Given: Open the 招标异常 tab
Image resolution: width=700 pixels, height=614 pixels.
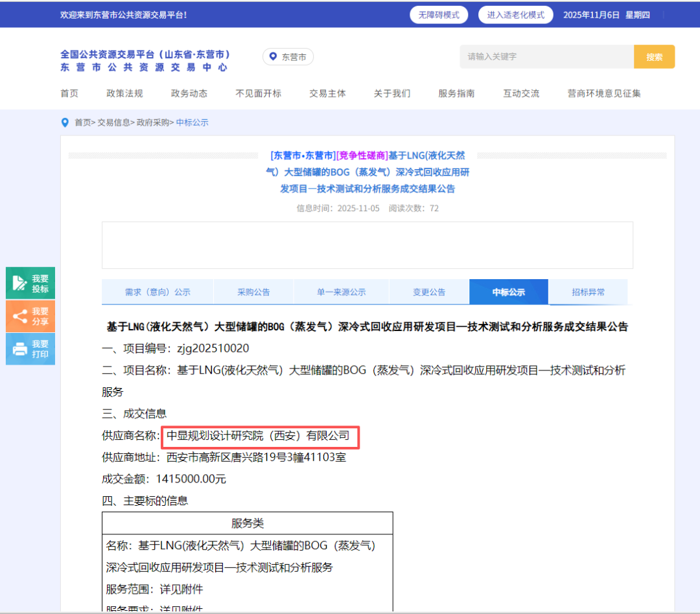Looking at the screenshot, I should pyautogui.click(x=588, y=292).
